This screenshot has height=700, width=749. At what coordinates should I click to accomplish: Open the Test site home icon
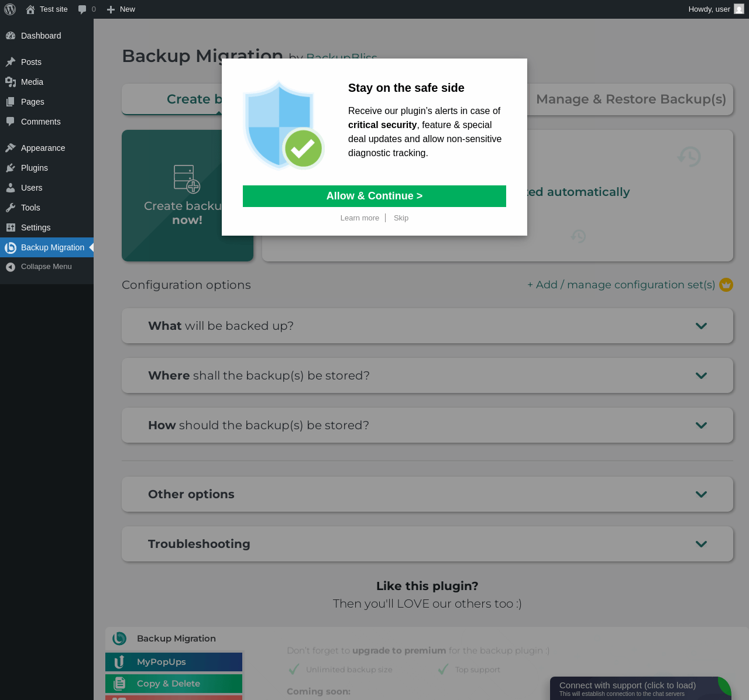point(30,9)
